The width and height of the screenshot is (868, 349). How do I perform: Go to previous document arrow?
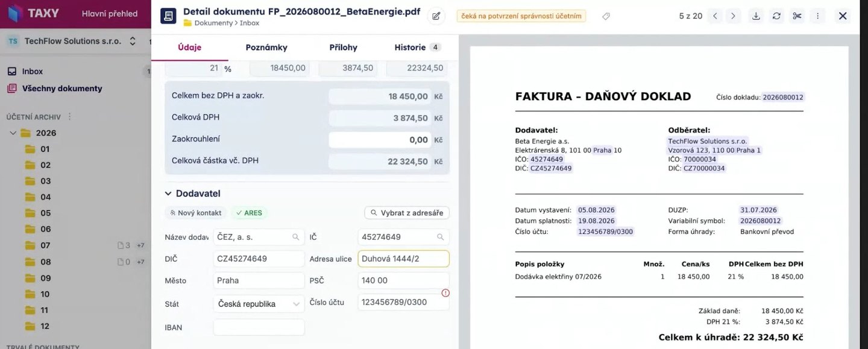[715, 16]
